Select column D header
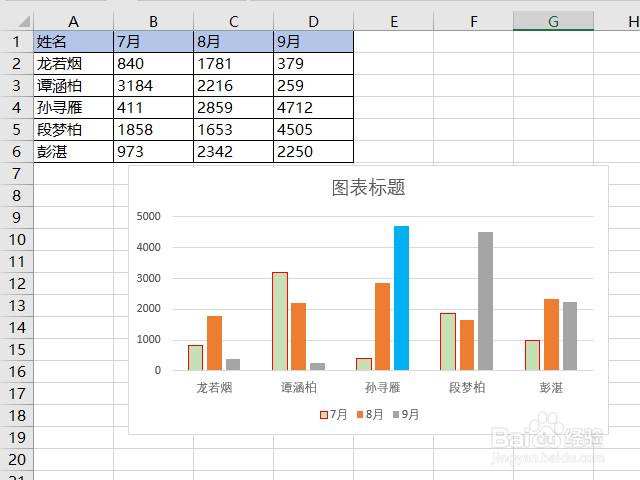 point(313,21)
